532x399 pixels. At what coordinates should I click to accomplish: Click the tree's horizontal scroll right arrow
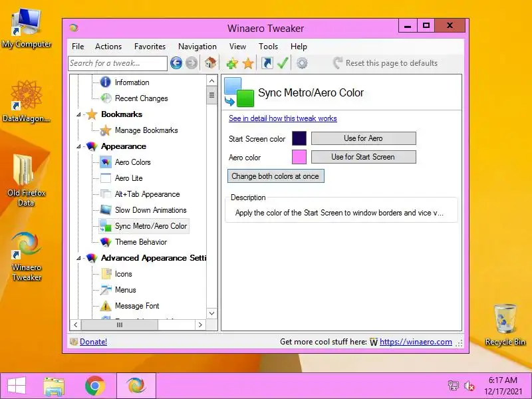pos(201,325)
